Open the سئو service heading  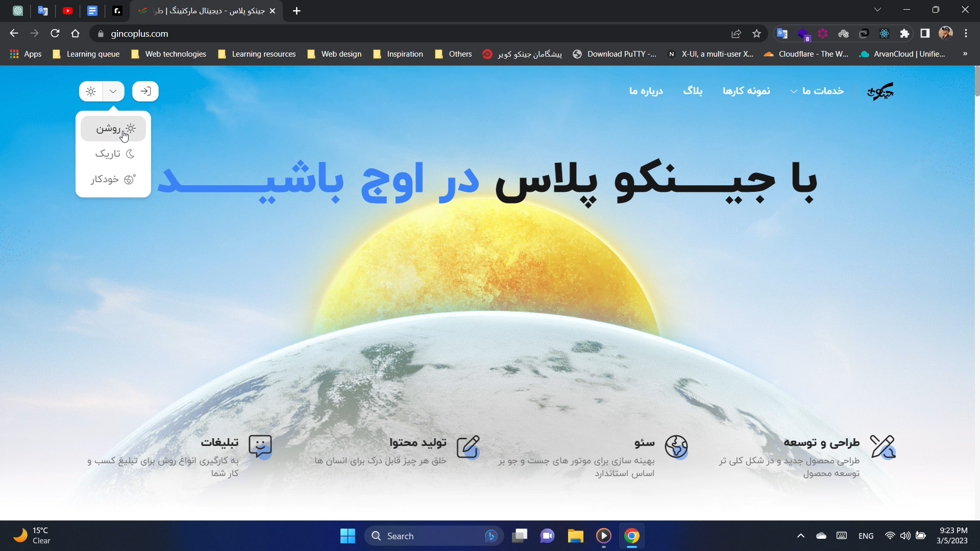point(645,442)
